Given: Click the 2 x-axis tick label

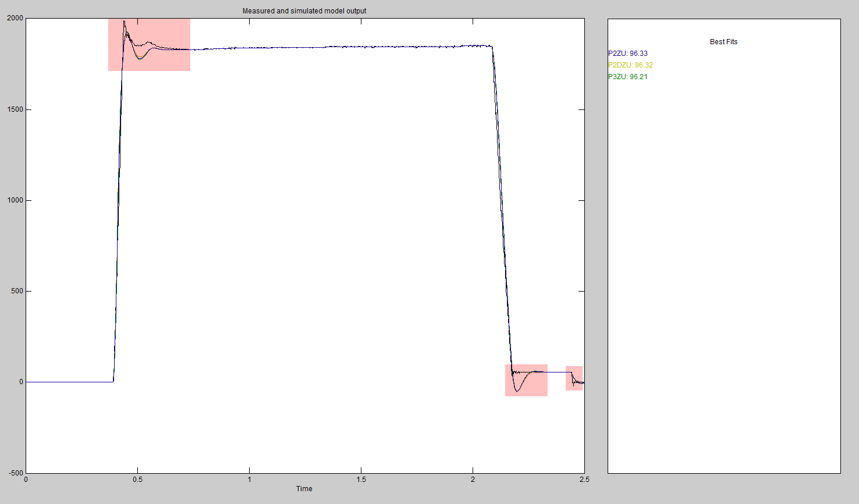Looking at the screenshot, I should pyautogui.click(x=473, y=480).
